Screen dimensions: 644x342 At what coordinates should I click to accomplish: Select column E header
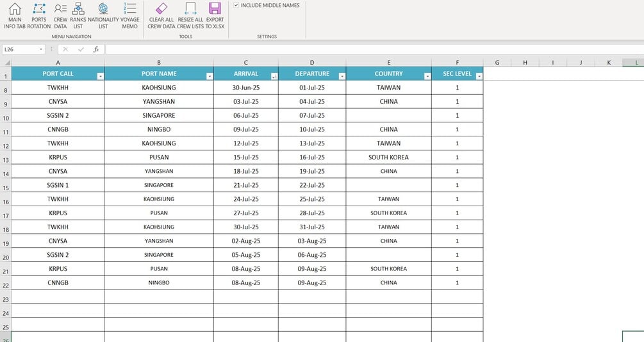click(x=388, y=62)
